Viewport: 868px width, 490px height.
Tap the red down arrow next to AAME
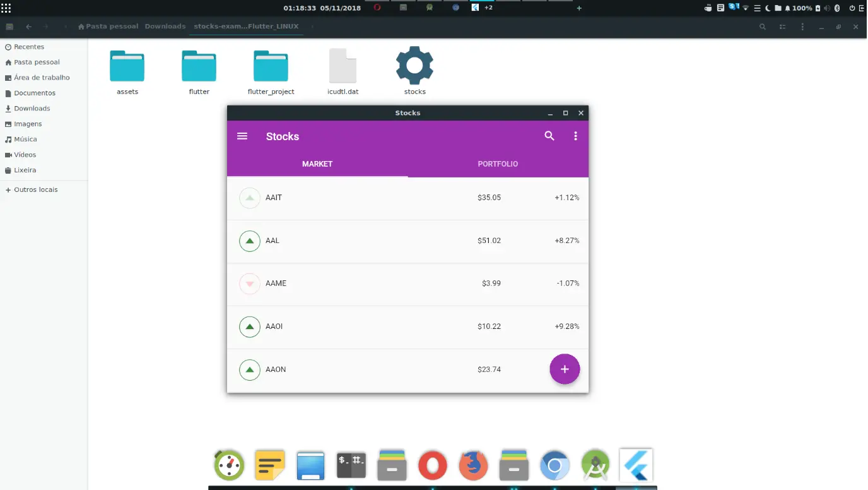pyautogui.click(x=249, y=284)
